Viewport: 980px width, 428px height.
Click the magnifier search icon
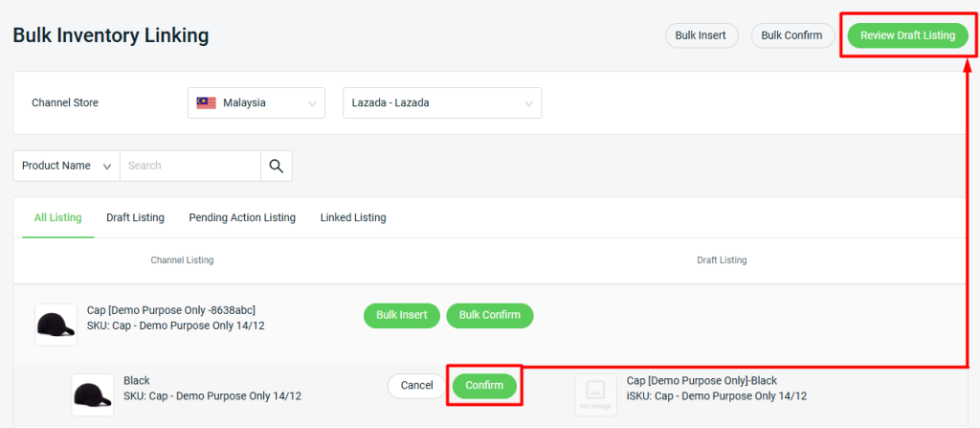coord(277,166)
